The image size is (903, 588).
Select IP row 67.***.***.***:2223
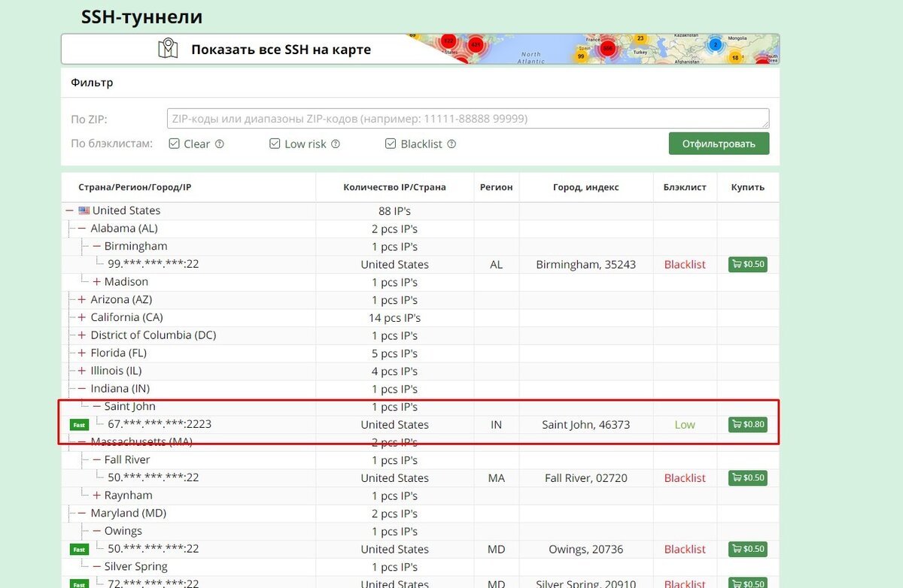coord(160,424)
